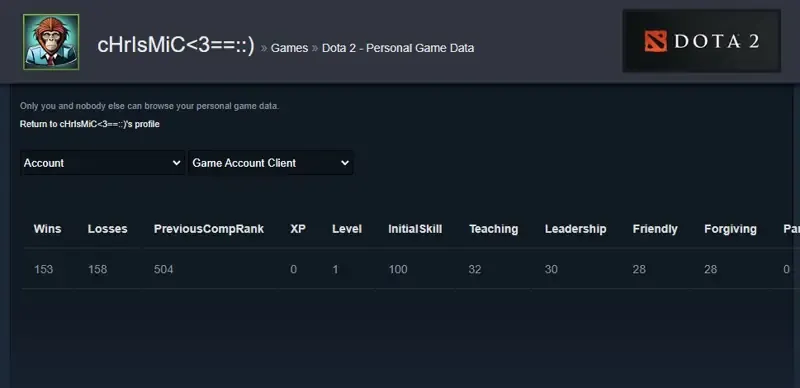Screen dimensions: 800x388
Task: Select the Friendly column header
Action: point(655,229)
